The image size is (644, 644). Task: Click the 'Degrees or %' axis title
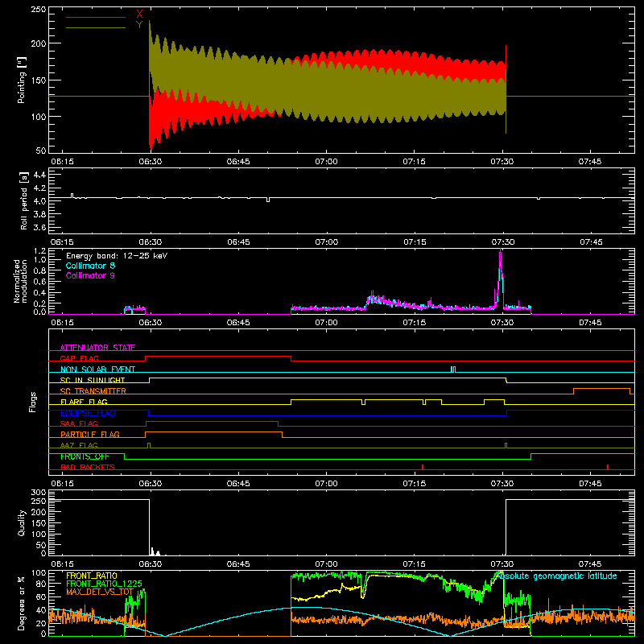pos(22,603)
